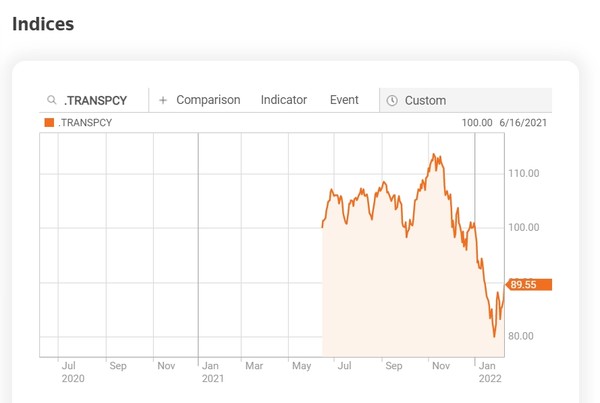Open the Custom date range dropdown
This screenshot has height=403, width=600.
tap(465, 100)
